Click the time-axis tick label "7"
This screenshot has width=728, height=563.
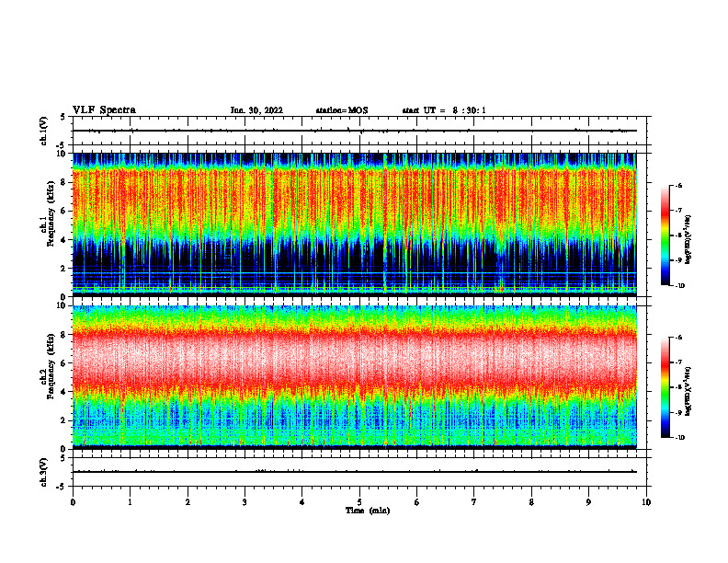coord(474,502)
